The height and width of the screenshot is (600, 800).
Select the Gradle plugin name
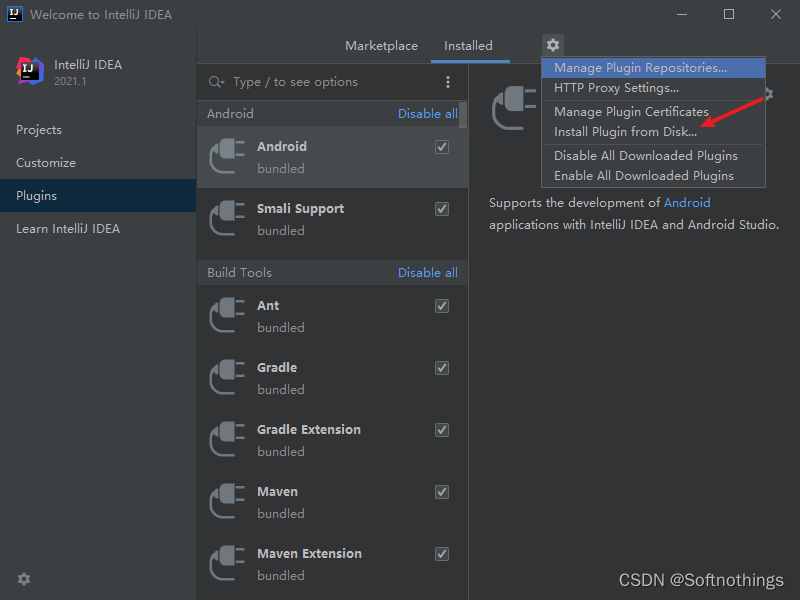(x=277, y=367)
